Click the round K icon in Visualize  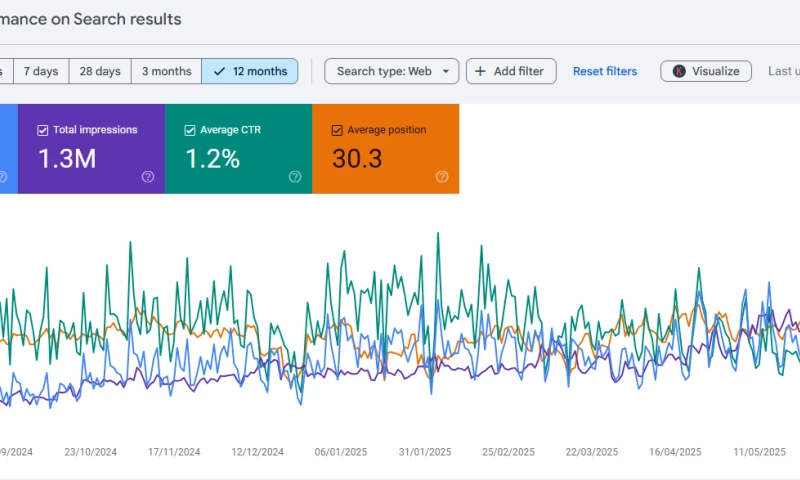pyautogui.click(x=679, y=71)
